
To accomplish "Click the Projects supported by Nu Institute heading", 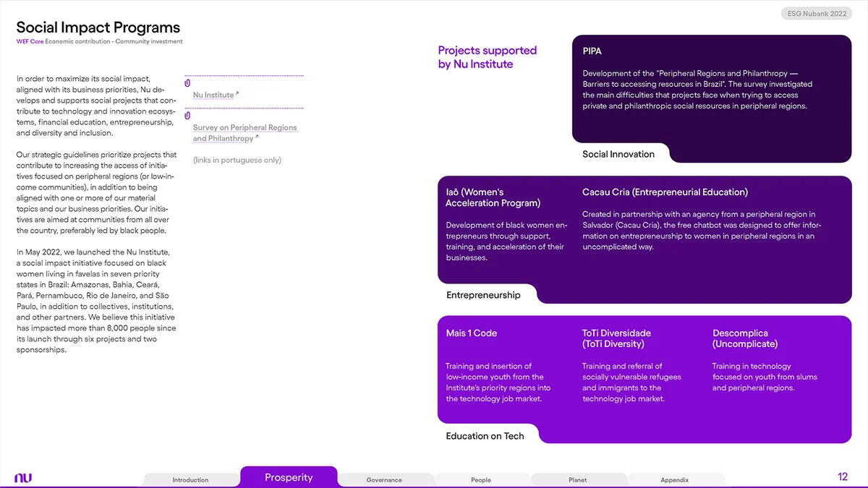I will (487, 58).
